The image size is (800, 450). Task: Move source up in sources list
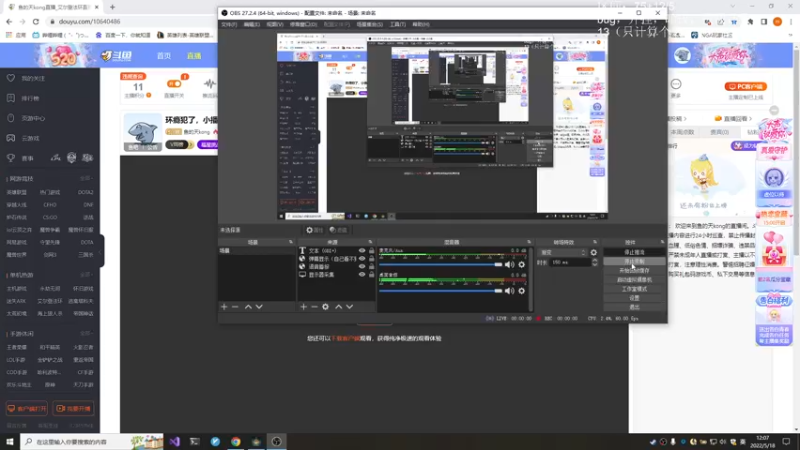click(x=338, y=307)
